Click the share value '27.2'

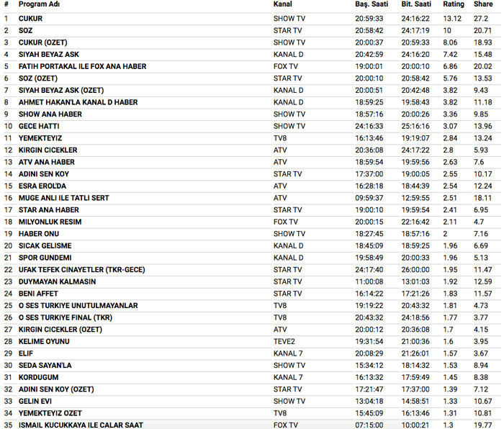(x=481, y=19)
